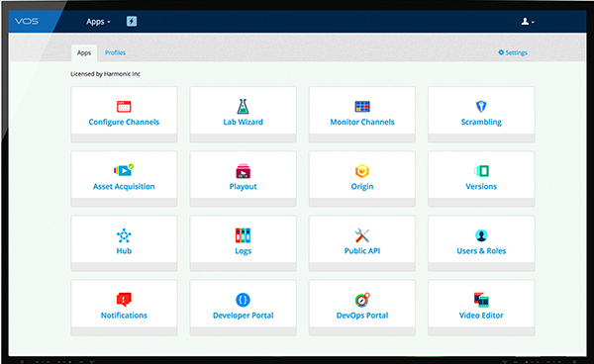Click the Versions label
Screen dimensions: 594x364
click(x=481, y=186)
